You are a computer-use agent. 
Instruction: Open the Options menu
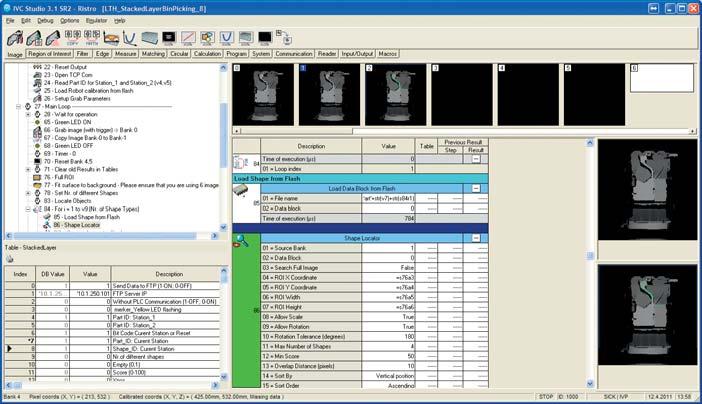[69, 21]
